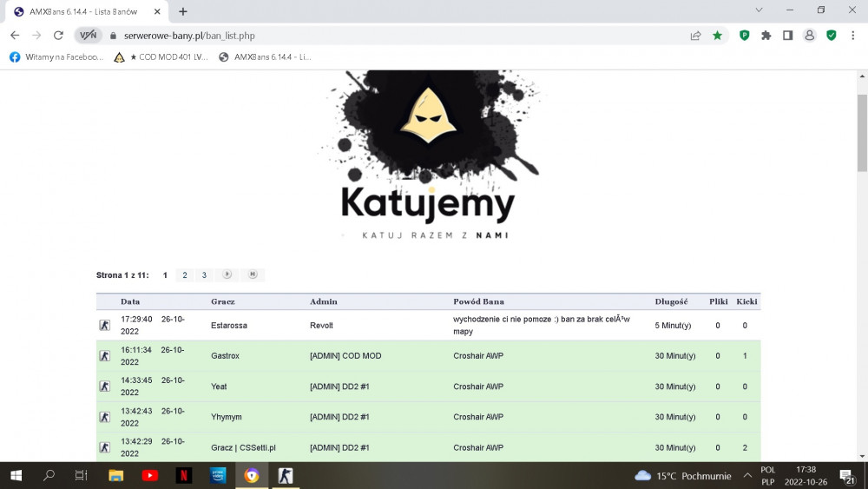868x489 pixels.
Task: Open Prime Video taskbar icon
Action: coord(218,476)
